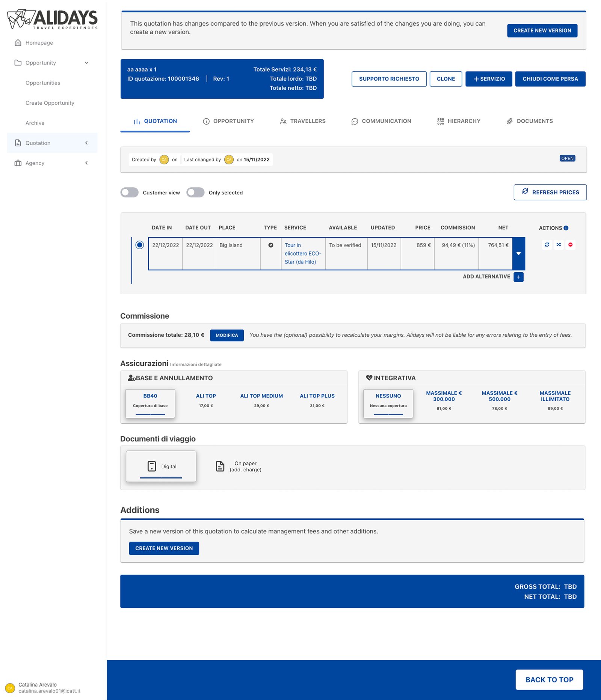Select the On paper document icon

point(220,466)
